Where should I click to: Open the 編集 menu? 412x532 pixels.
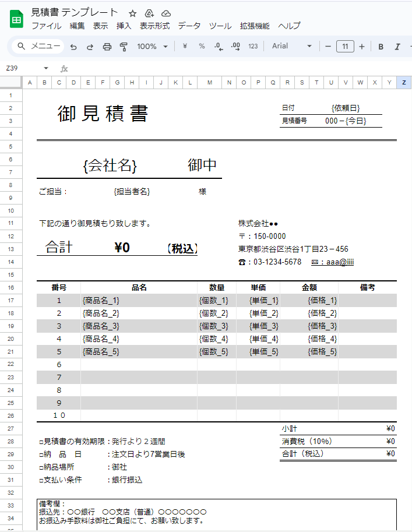coord(77,26)
